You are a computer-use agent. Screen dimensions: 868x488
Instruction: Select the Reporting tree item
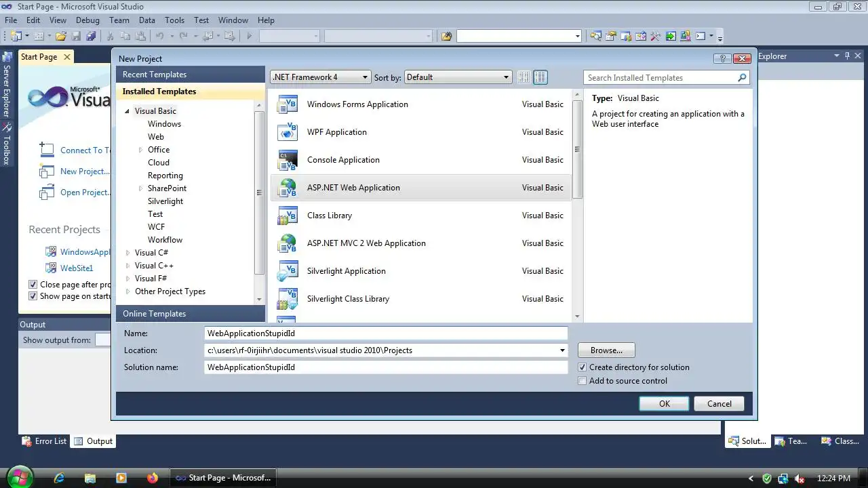(165, 176)
